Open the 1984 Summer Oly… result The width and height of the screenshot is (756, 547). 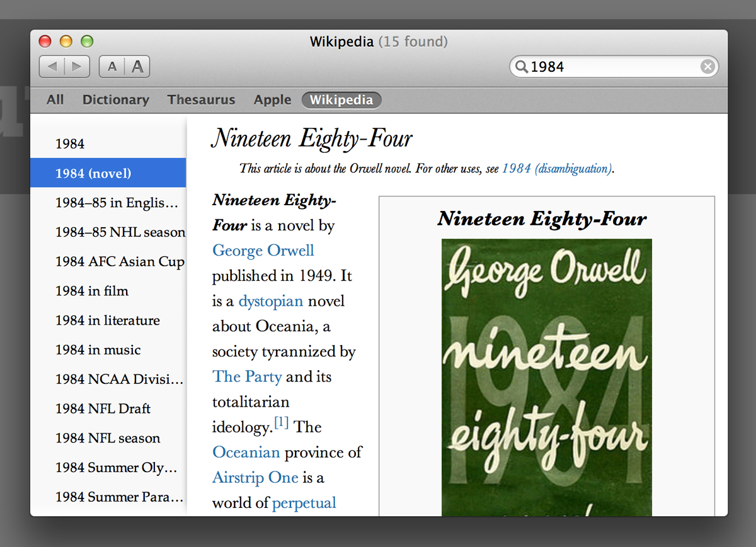pyautogui.click(x=108, y=467)
